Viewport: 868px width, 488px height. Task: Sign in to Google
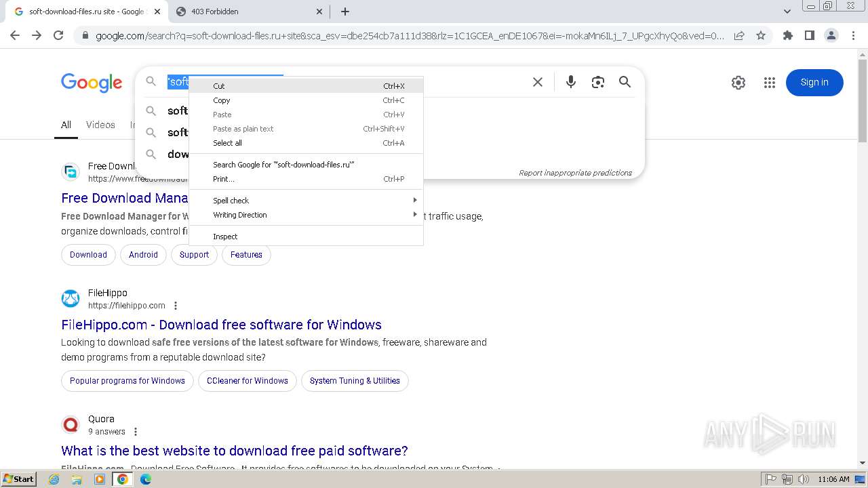click(x=814, y=83)
